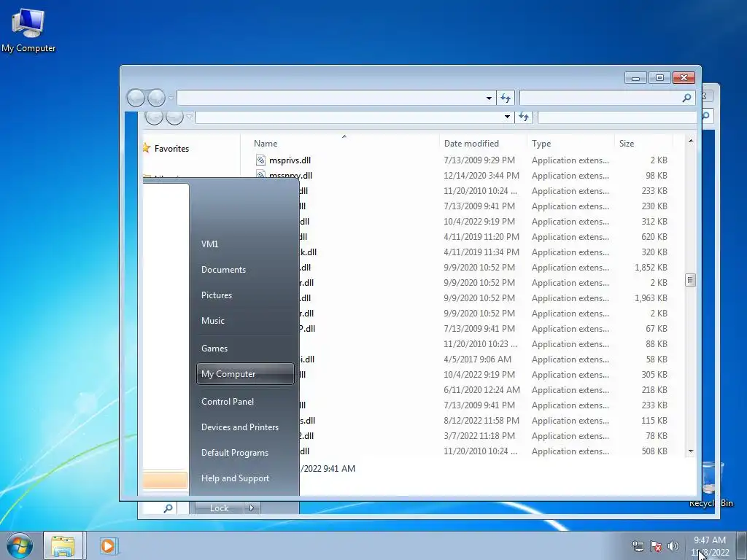This screenshot has height=560, width=747.
Task: Open Windows Explorer from the taskbar
Action: click(x=63, y=545)
